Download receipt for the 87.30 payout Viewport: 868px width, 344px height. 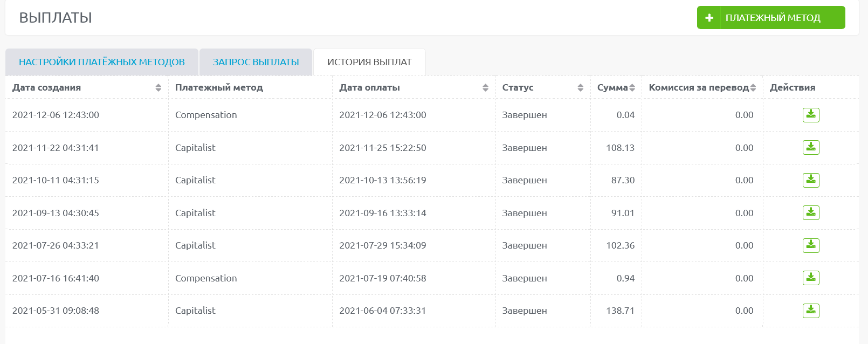(x=811, y=180)
